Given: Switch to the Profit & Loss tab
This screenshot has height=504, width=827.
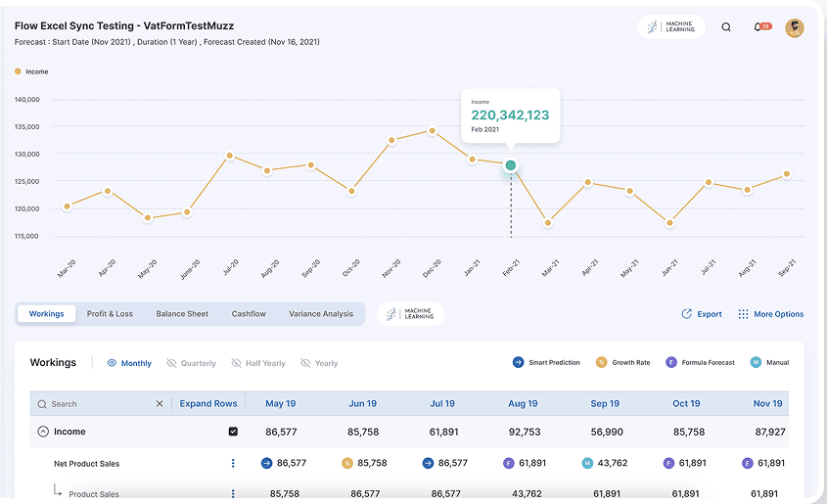Looking at the screenshot, I should (110, 314).
